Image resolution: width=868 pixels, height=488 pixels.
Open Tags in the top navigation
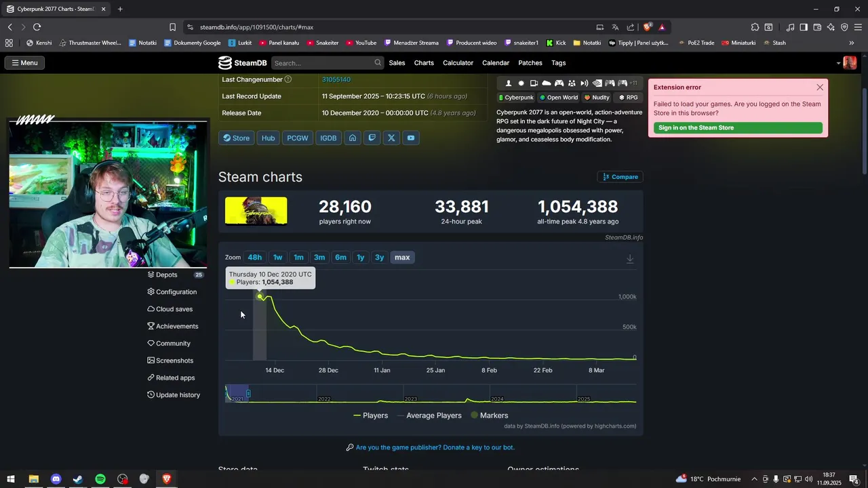point(559,63)
